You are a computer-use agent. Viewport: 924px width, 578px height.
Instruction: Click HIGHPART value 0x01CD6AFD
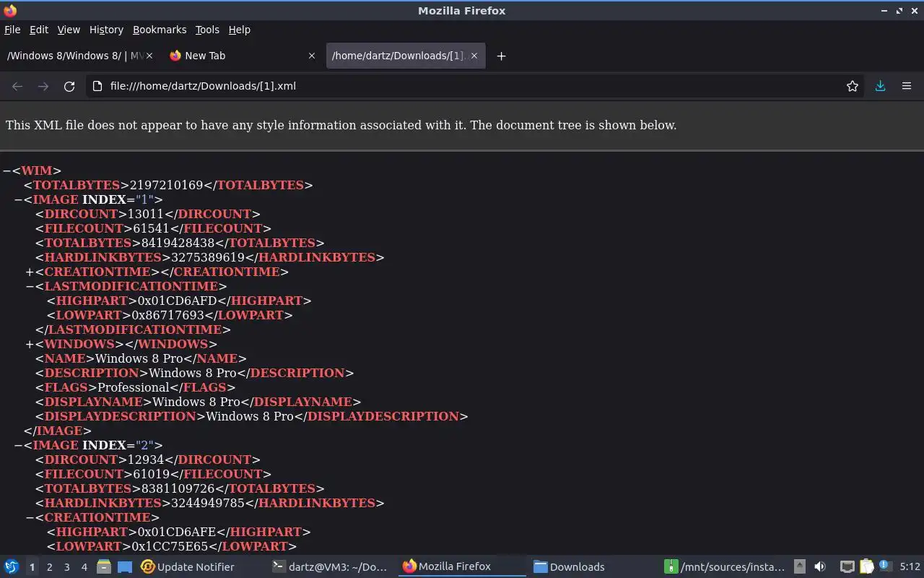pos(178,301)
